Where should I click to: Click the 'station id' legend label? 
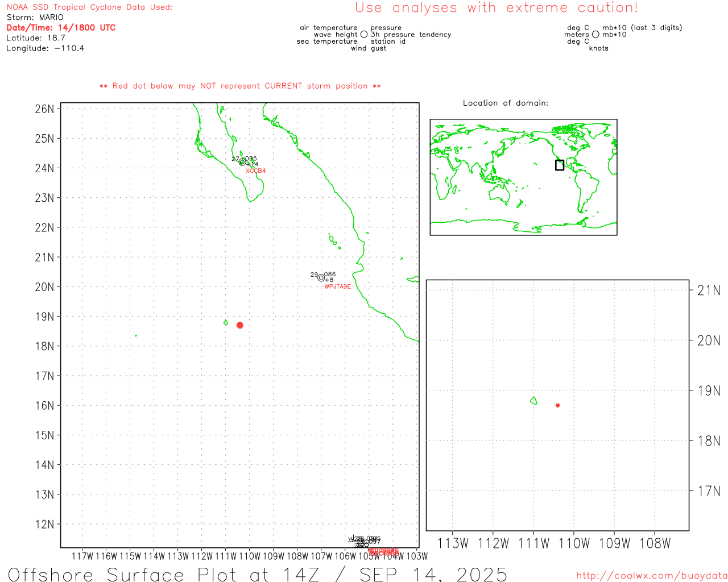point(388,41)
